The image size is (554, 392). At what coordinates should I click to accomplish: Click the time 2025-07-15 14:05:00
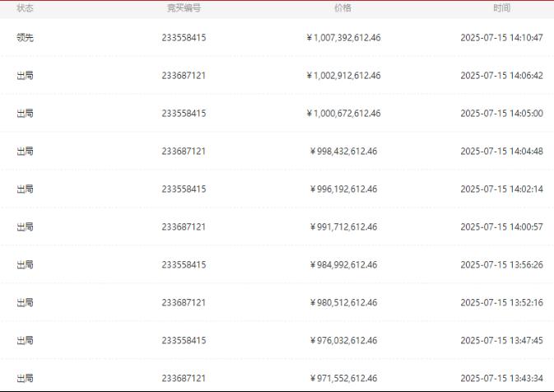(x=501, y=113)
